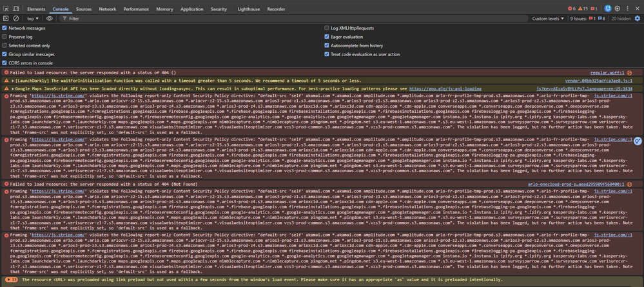The width and height of the screenshot is (644, 287).
Task: Click 'Failed to load resource' 404 () message
Action: pos(93,72)
